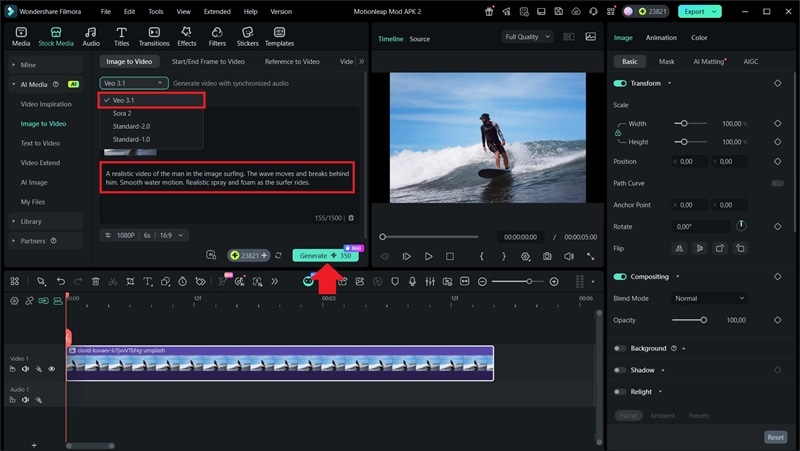Expand the Library section in sidebar
Image resolution: width=800 pixels, height=451 pixels.
point(31,221)
